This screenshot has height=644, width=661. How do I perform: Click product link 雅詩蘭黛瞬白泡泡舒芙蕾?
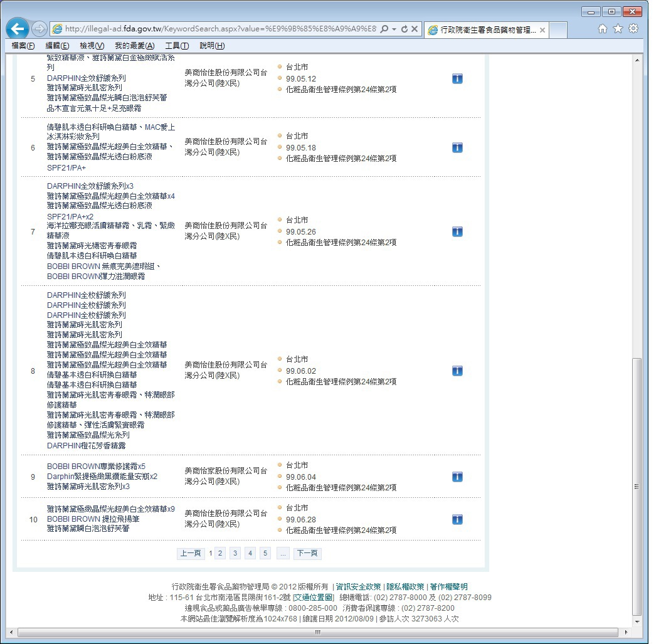coord(88,529)
